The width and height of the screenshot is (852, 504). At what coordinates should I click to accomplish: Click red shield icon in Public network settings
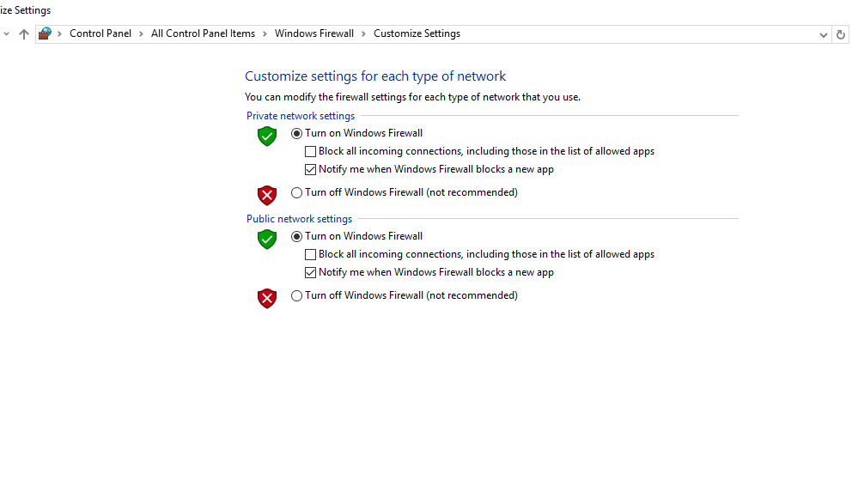click(267, 299)
